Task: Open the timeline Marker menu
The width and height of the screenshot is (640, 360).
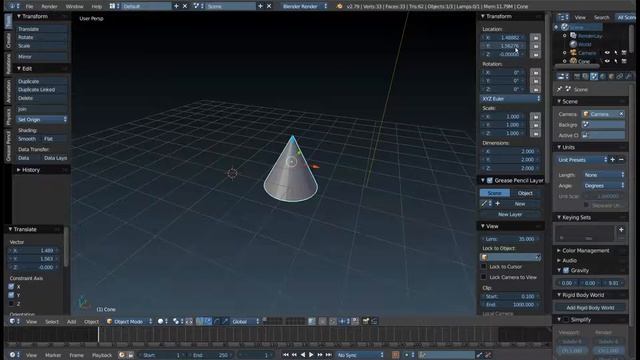Action: pos(53,355)
